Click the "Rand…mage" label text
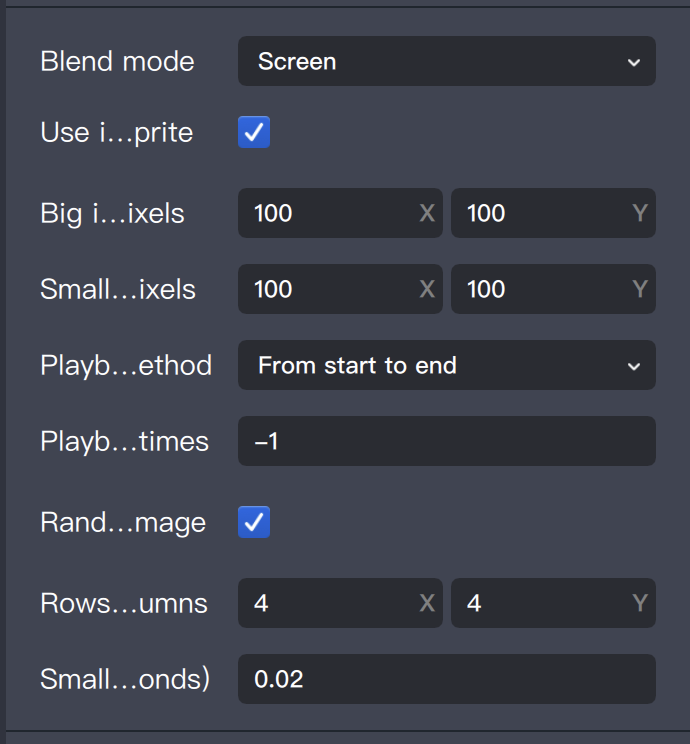The height and width of the screenshot is (744, 690). [123, 522]
